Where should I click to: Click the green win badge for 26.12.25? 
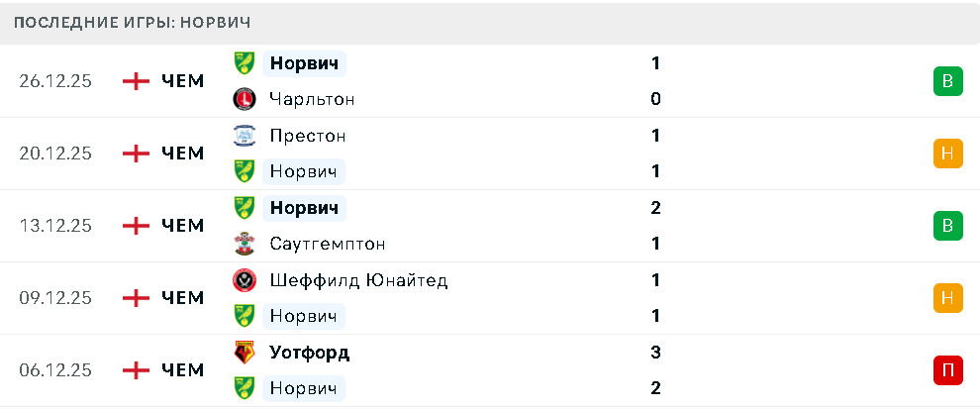click(947, 81)
